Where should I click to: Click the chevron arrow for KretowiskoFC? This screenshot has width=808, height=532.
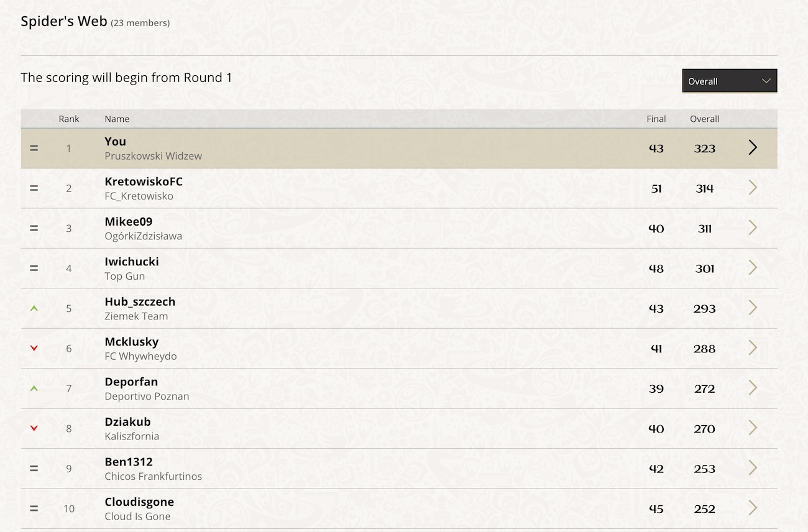pos(753,188)
